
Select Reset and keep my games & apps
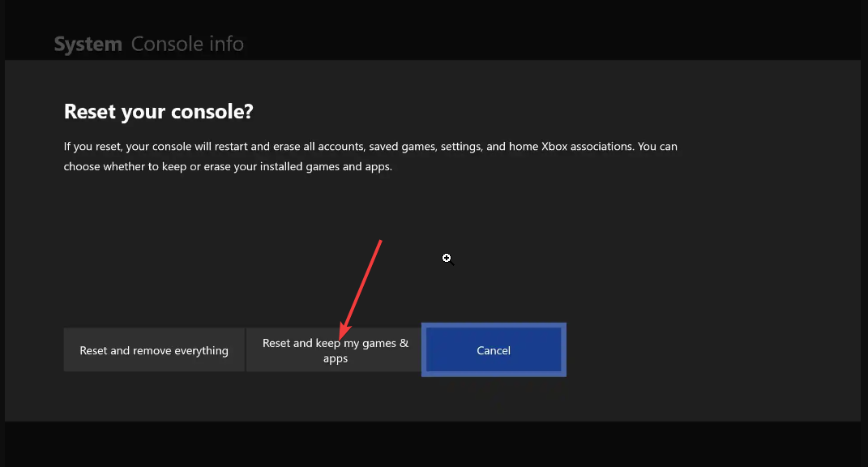[x=335, y=350]
